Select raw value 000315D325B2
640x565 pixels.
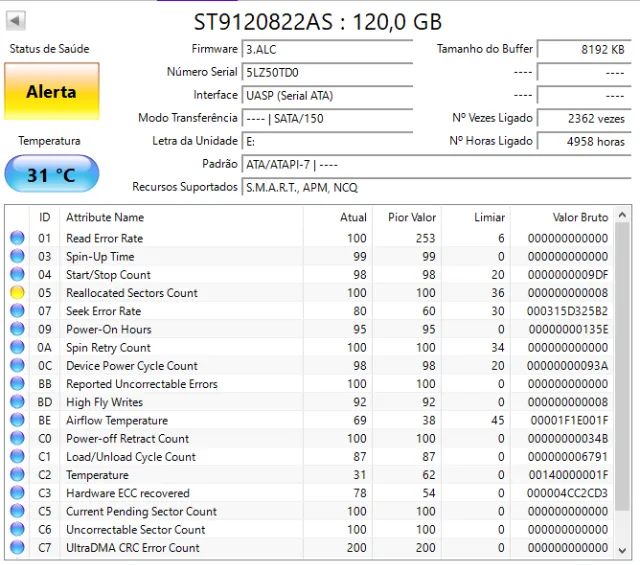tap(567, 311)
